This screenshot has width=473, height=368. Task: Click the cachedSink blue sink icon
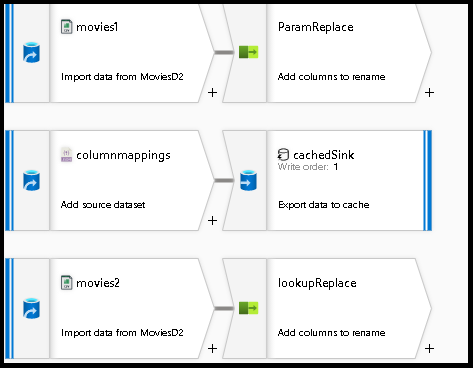click(x=249, y=180)
